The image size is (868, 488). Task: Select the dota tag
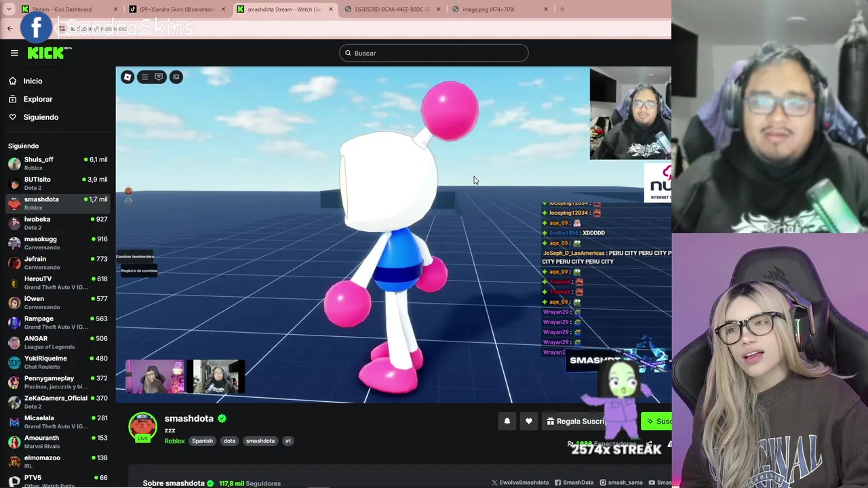click(229, 441)
